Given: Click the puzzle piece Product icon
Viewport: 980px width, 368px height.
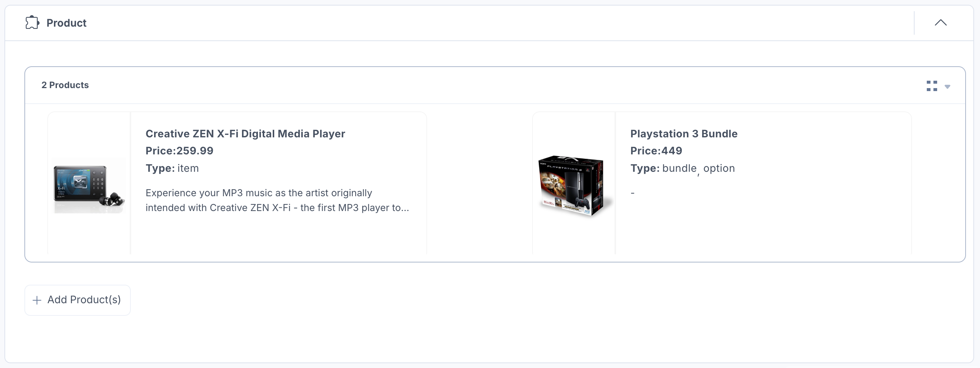Looking at the screenshot, I should pos(33,23).
